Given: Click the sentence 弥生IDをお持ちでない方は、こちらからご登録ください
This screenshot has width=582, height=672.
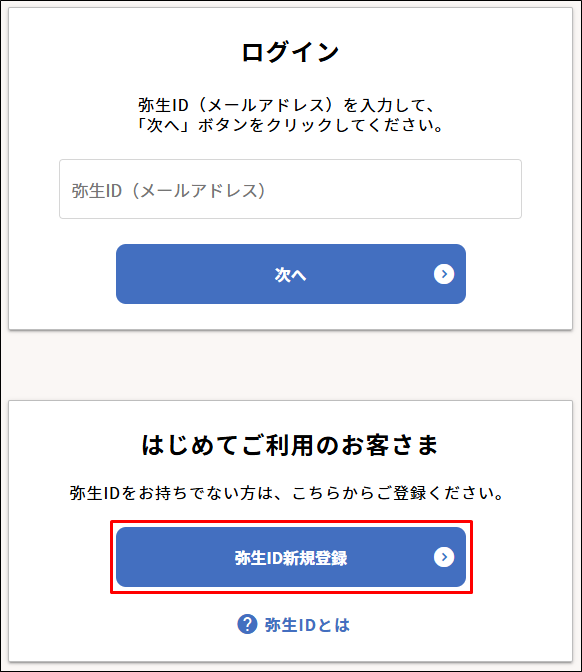Looking at the screenshot, I should click(286, 493).
